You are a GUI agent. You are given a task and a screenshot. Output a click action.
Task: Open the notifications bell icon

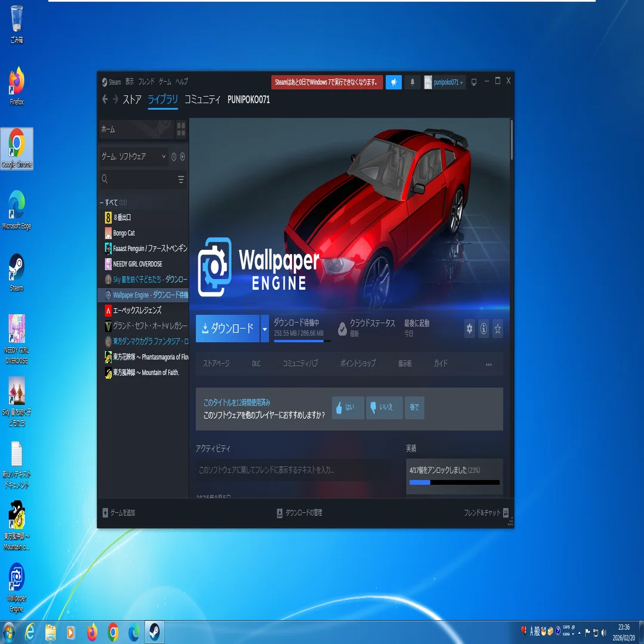(x=413, y=82)
